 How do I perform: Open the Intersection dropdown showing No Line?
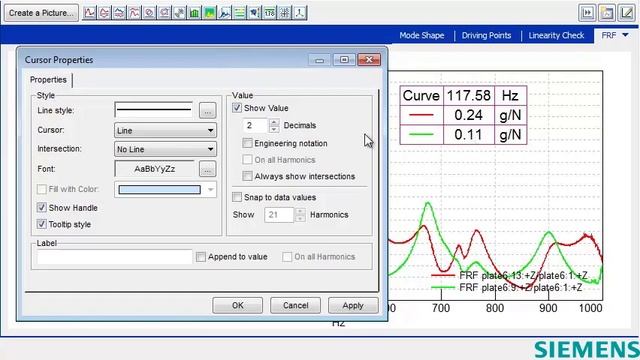coord(165,149)
